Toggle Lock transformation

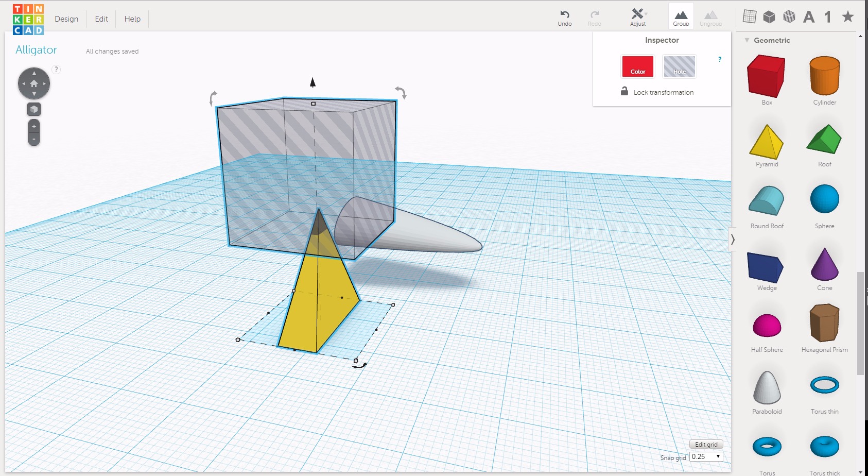coord(657,92)
